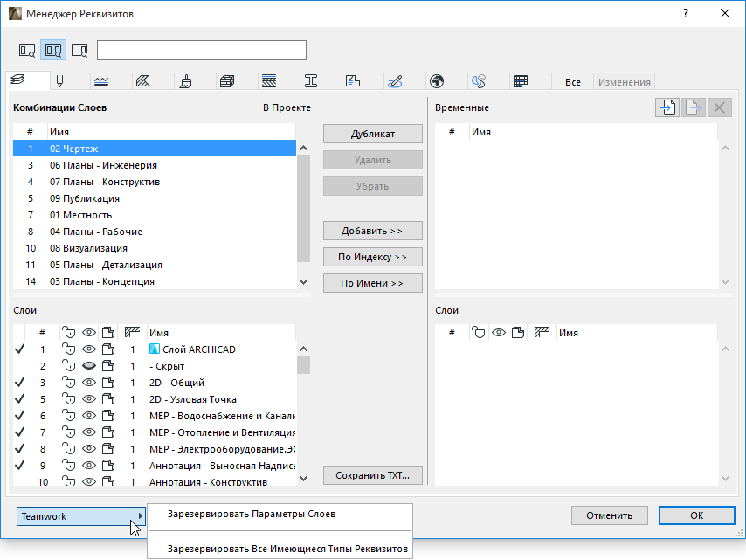Select 03 Планы - Концепция row
Screen dimensions: 746x560
point(154,281)
